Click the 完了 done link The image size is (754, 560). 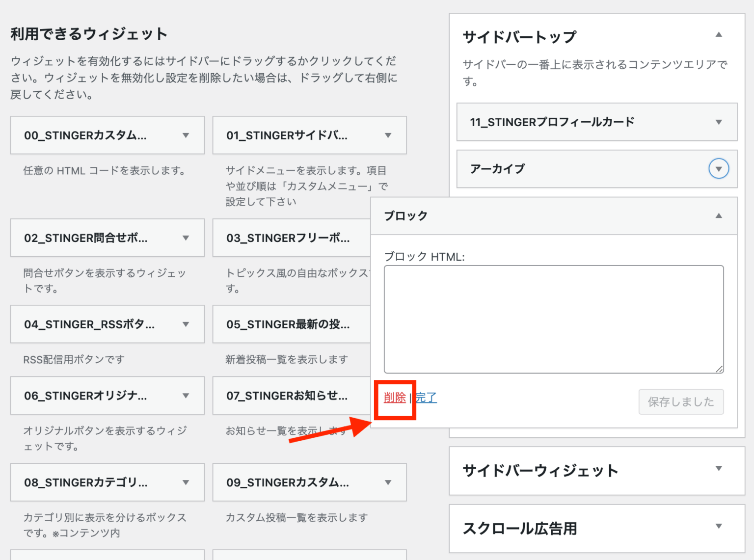coord(426,398)
